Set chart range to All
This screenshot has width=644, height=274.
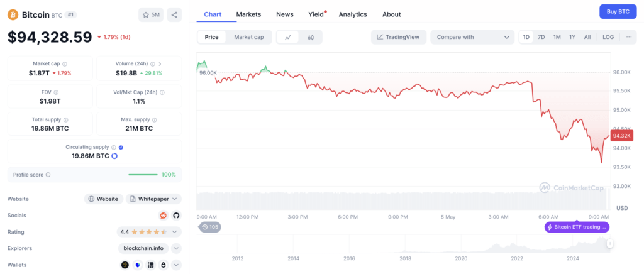pos(587,37)
